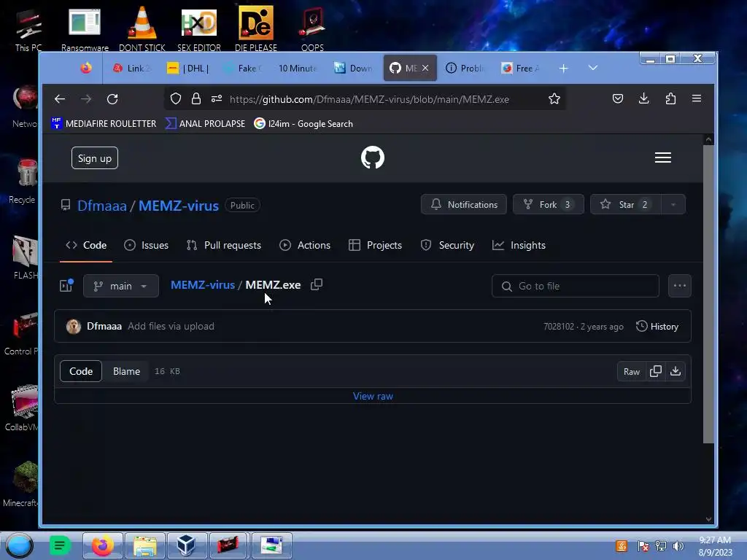Image resolution: width=747 pixels, height=560 pixels.
Task: Select the Code view toggle
Action: tap(81, 371)
